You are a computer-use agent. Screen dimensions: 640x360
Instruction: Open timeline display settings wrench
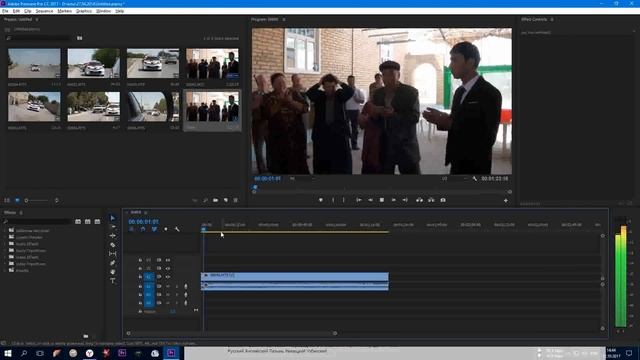tap(177, 229)
